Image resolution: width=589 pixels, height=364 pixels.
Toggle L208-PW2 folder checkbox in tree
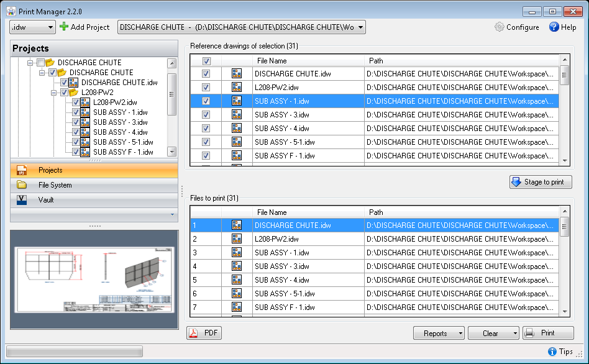[x=64, y=92]
